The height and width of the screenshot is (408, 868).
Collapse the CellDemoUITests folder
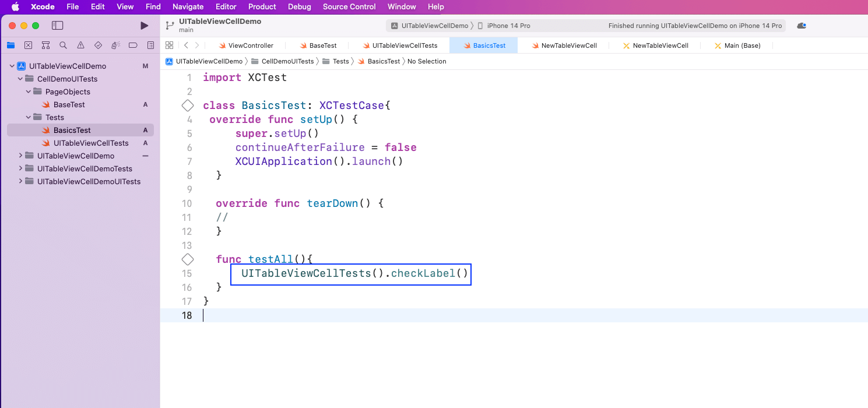pos(20,79)
